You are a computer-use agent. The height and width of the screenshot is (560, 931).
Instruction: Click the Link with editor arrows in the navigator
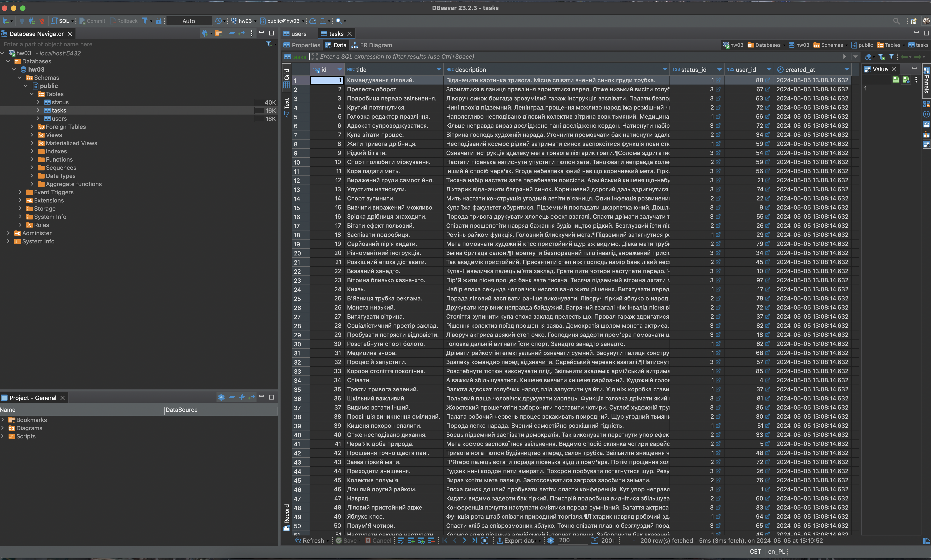tap(241, 34)
